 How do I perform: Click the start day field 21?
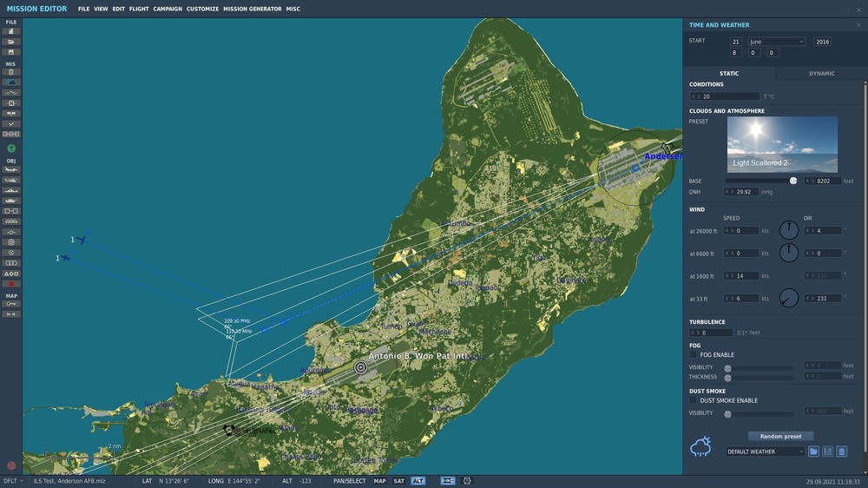coord(736,42)
